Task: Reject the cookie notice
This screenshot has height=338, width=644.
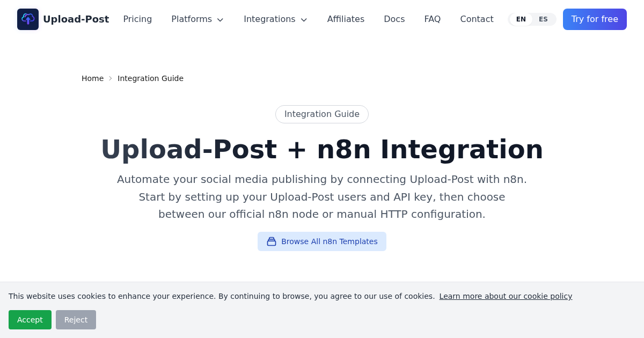Action: [76, 320]
